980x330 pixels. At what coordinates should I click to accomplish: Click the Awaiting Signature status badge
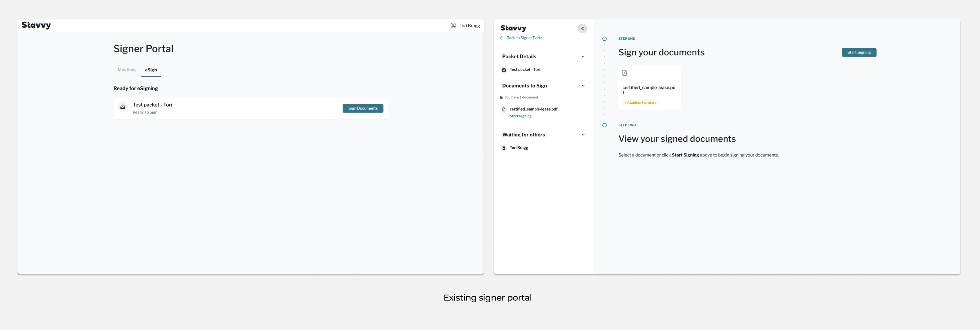point(640,103)
